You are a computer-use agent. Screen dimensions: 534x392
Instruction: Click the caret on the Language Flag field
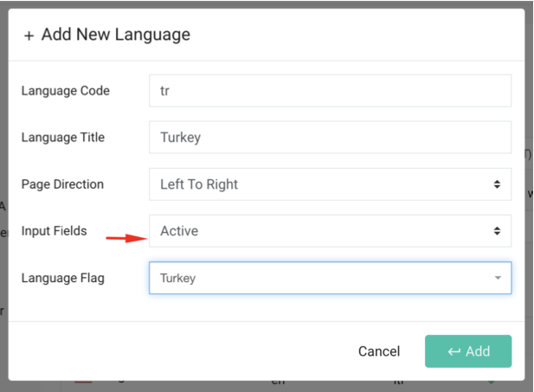point(498,279)
